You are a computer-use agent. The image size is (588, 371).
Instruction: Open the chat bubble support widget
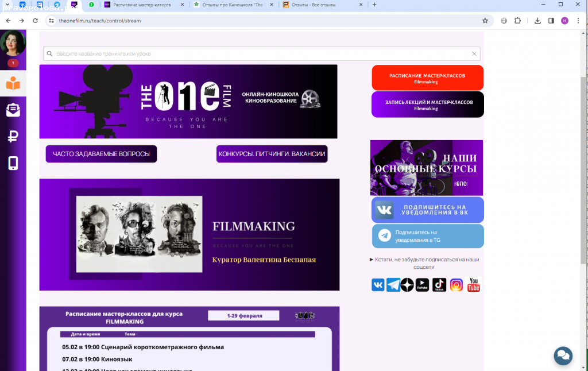pyautogui.click(x=563, y=355)
